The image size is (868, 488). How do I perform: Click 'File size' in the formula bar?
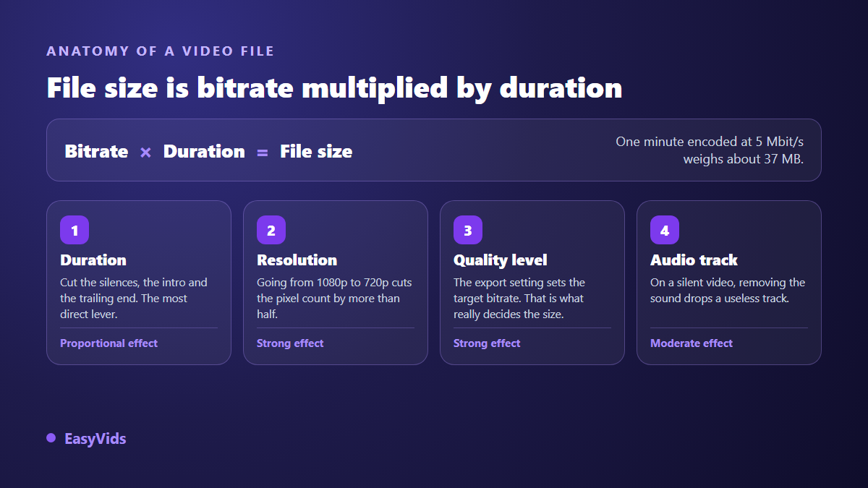pos(316,151)
